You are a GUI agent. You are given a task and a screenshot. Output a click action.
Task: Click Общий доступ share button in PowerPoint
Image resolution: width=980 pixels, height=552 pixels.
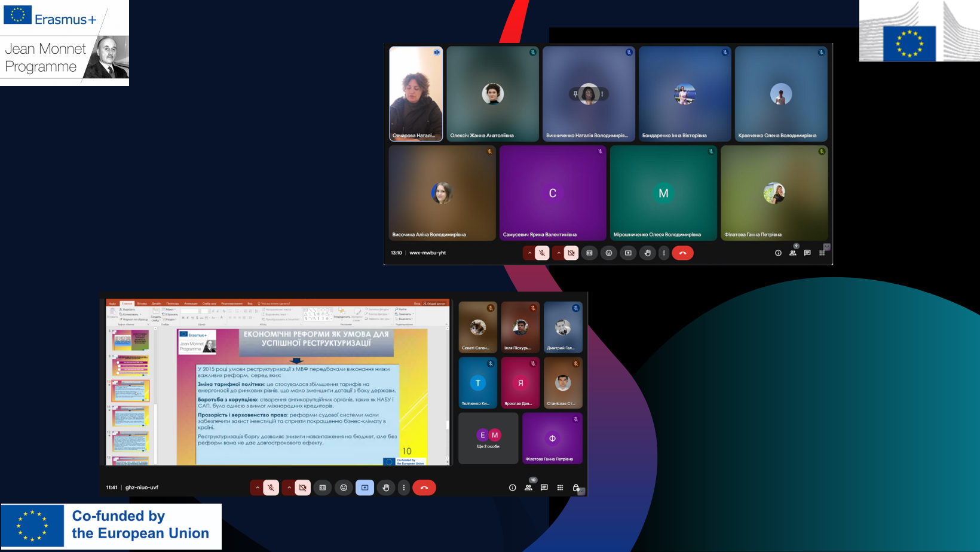(434, 303)
